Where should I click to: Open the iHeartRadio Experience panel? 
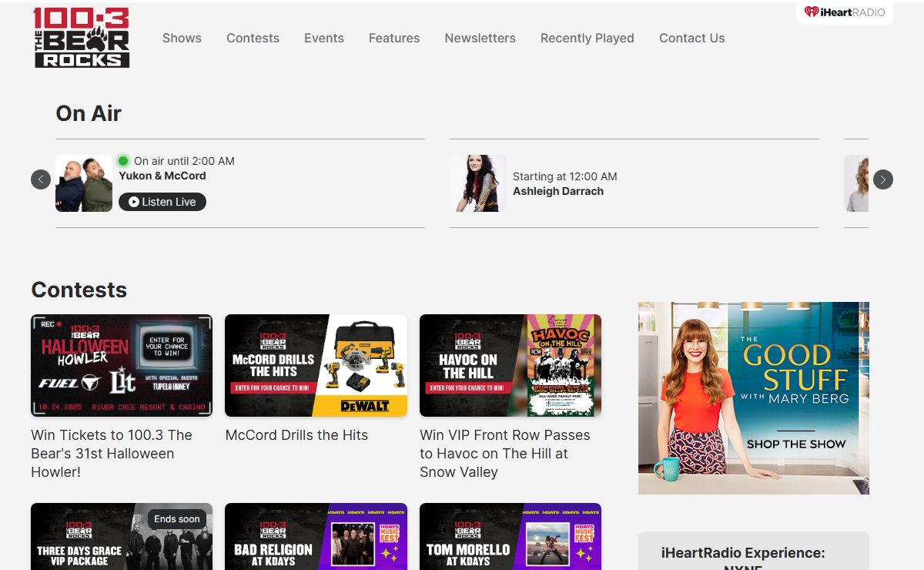(x=754, y=551)
